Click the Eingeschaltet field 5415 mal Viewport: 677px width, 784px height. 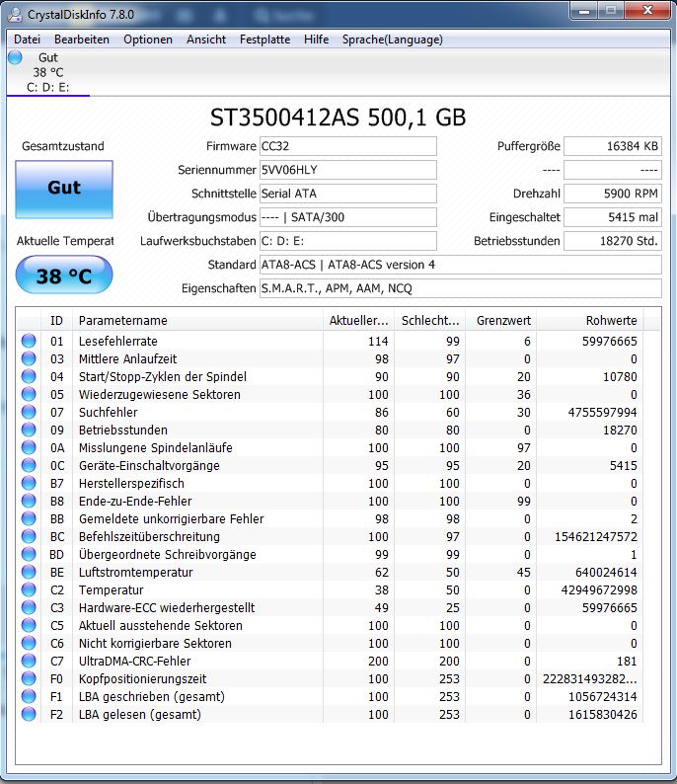(x=613, y=217)
